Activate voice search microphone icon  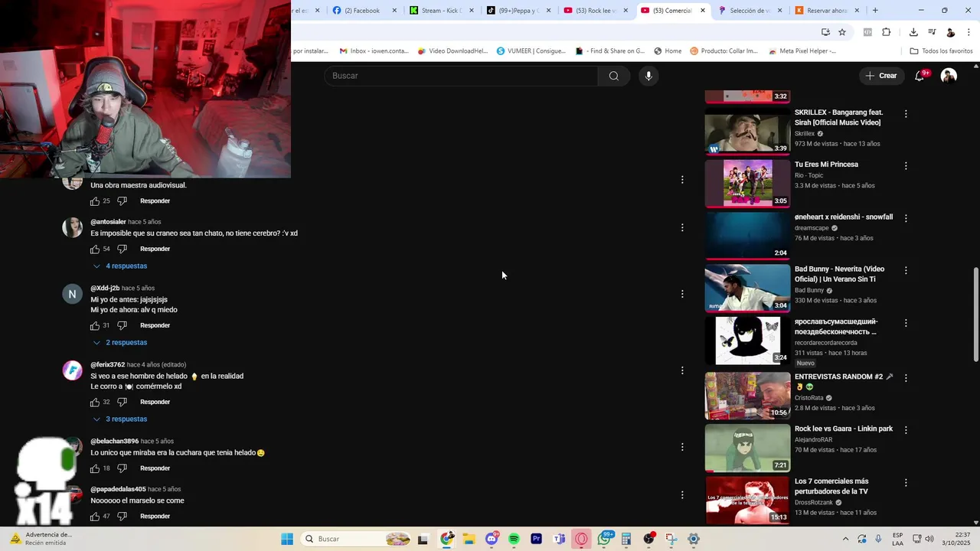pos(648,76)
